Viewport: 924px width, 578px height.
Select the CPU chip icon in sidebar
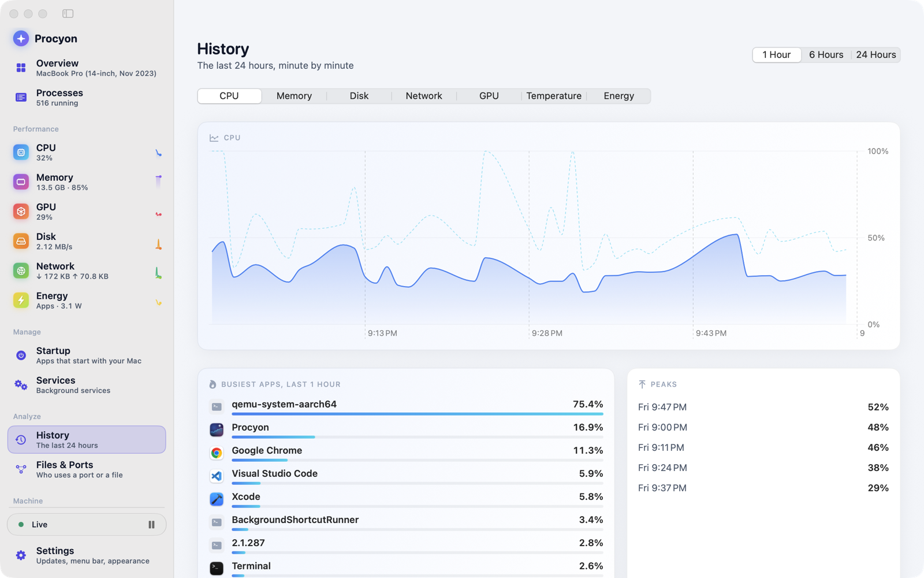(21, 152)
